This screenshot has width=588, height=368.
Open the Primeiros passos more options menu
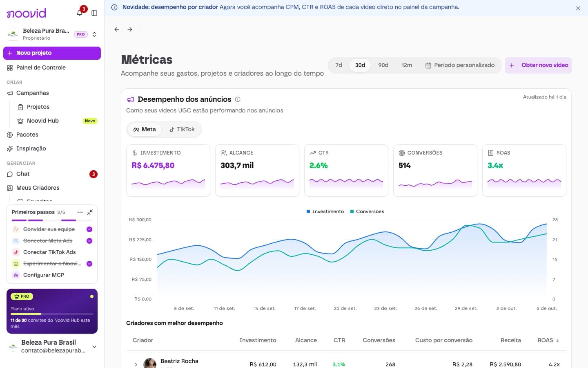(80, 212)
